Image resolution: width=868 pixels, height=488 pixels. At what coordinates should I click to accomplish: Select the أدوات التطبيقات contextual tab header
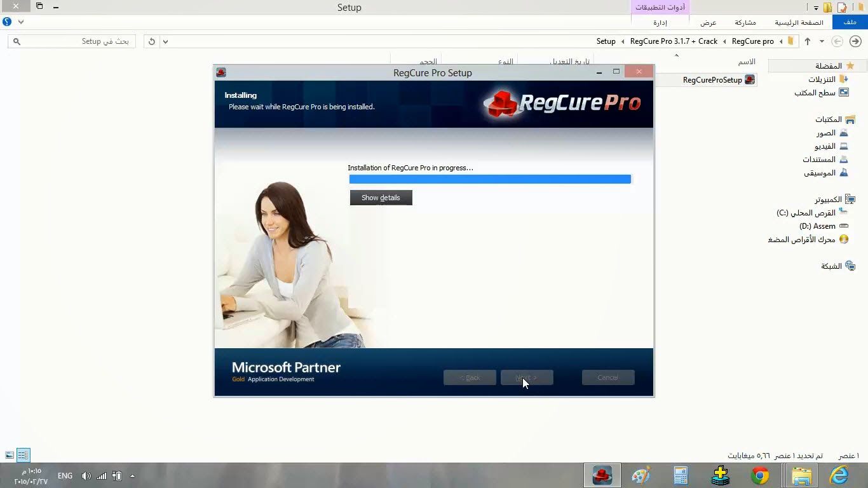[x=661, y=7]
